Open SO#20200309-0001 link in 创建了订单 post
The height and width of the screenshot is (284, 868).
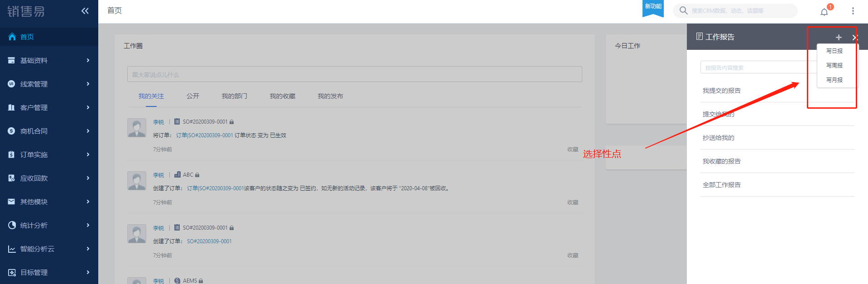click(209, 241)
